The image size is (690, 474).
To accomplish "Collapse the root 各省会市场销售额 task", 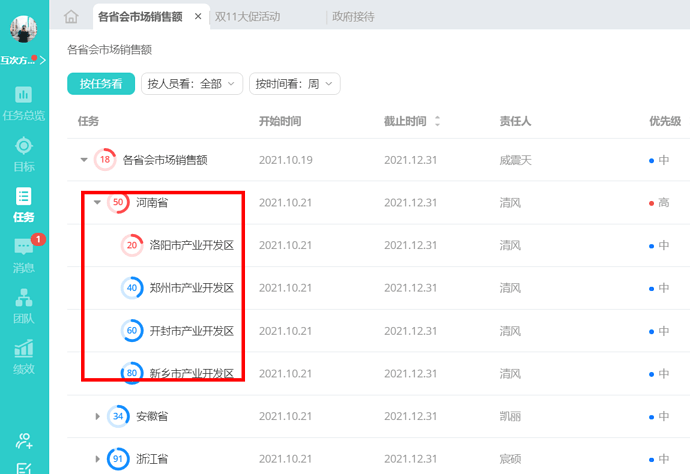I will (84, 160).
